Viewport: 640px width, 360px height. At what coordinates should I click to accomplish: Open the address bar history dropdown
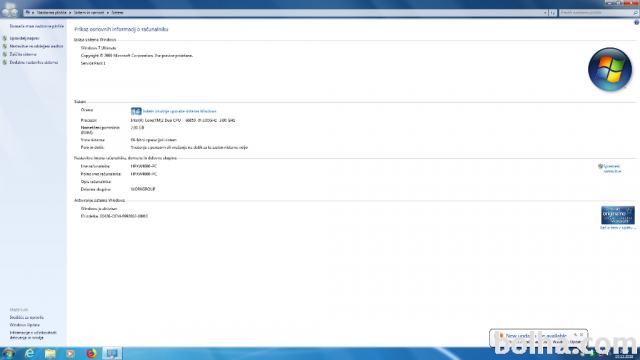(545, 13)
